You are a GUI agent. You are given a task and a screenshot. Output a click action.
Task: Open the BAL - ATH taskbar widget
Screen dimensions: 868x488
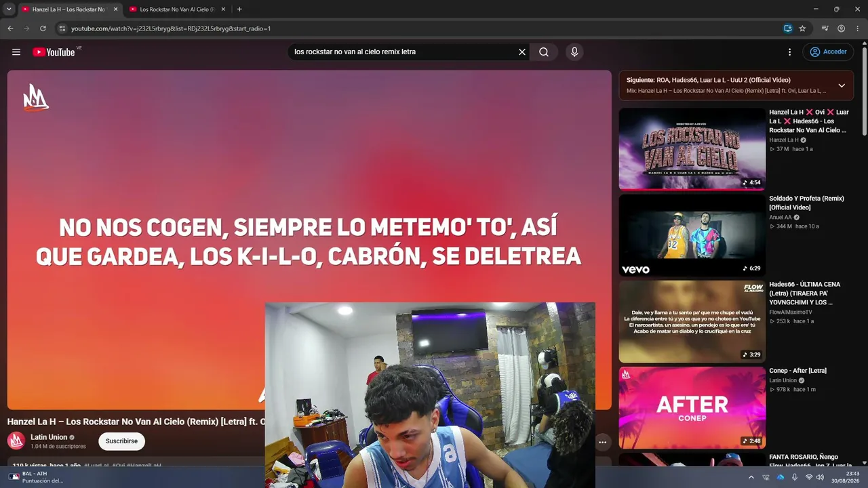click(37, 477)
